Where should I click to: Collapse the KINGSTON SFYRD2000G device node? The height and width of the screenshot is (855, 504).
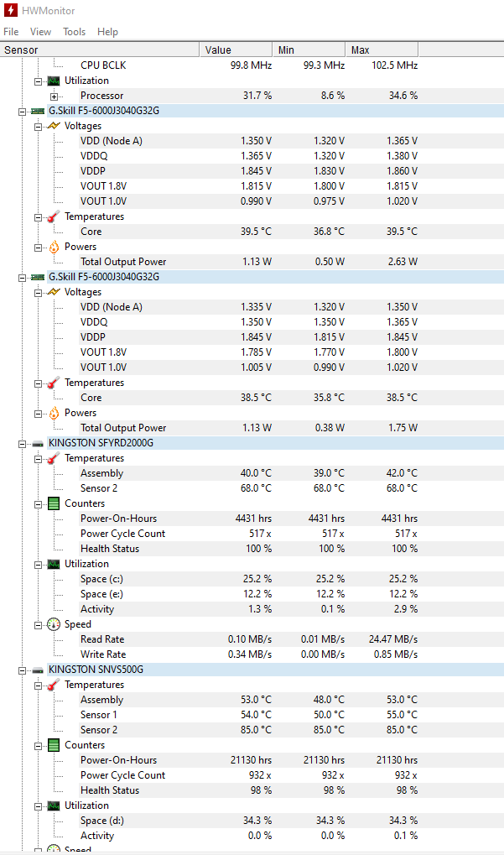coord(21,443)
